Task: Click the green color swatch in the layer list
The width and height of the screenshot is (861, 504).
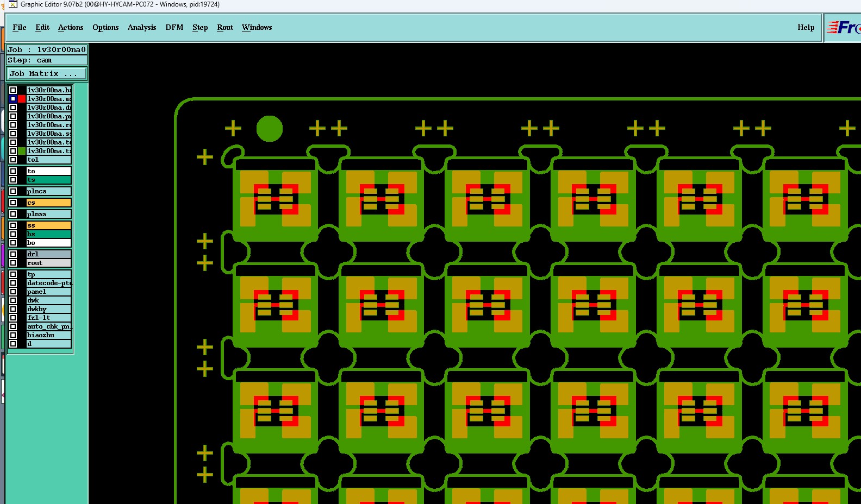Action: click(22, 151)
